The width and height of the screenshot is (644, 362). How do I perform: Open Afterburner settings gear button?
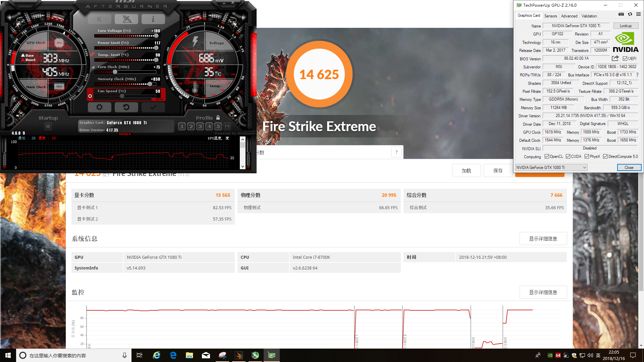pos(99,107)
